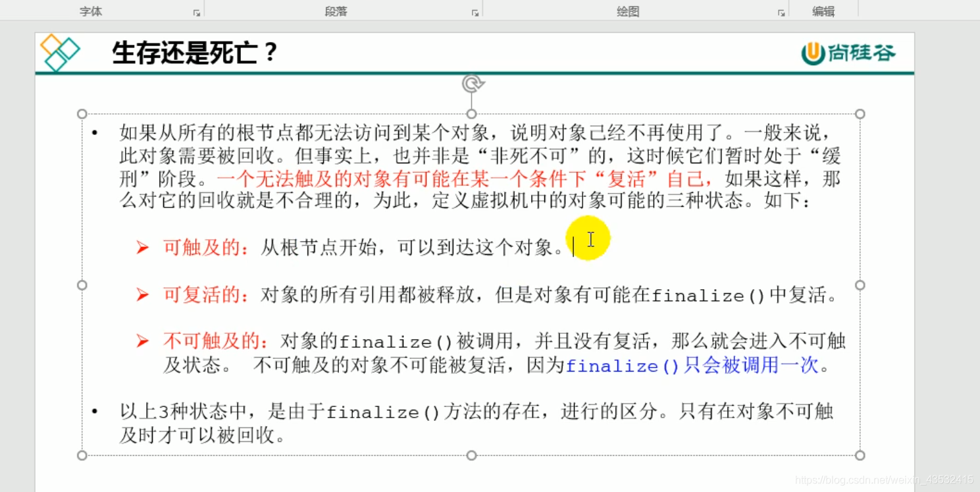The width and height of the screenshot is (980, 492).
Task: Click the top-left corner handle of the text box
Action: tap(82, 114)
